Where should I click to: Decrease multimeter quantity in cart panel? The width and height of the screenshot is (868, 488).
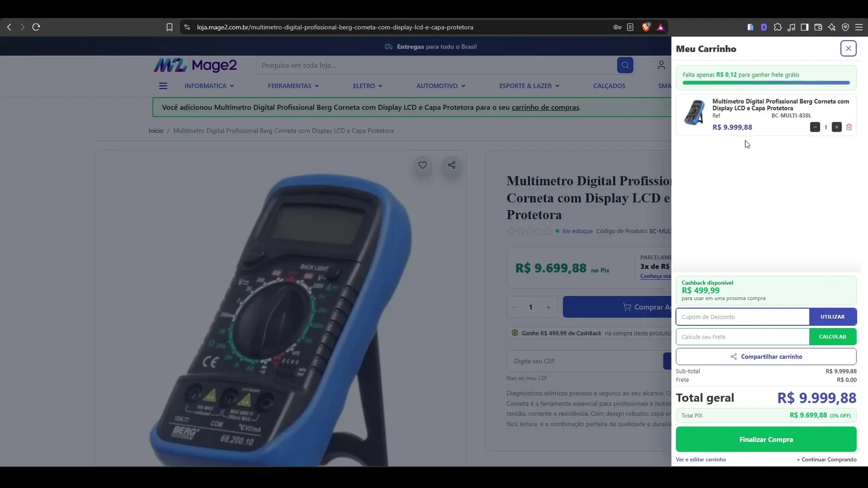pos(815,127)
